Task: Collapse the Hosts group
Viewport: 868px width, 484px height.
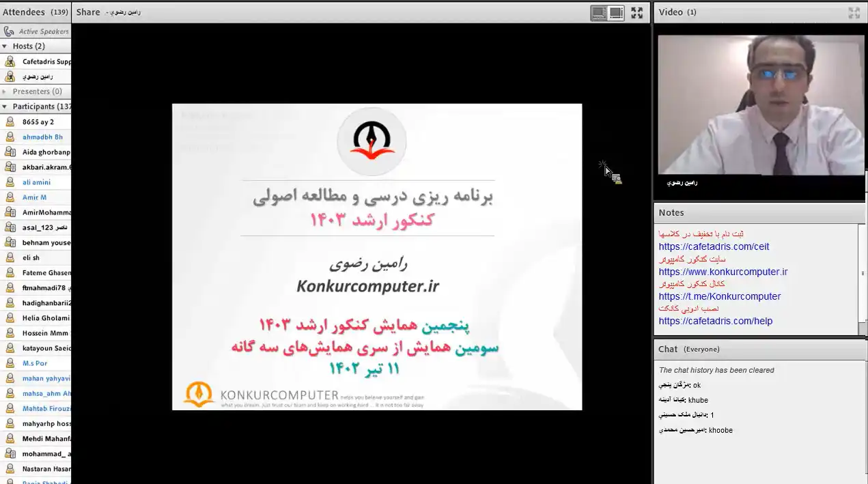Action: tap(5, 46)
